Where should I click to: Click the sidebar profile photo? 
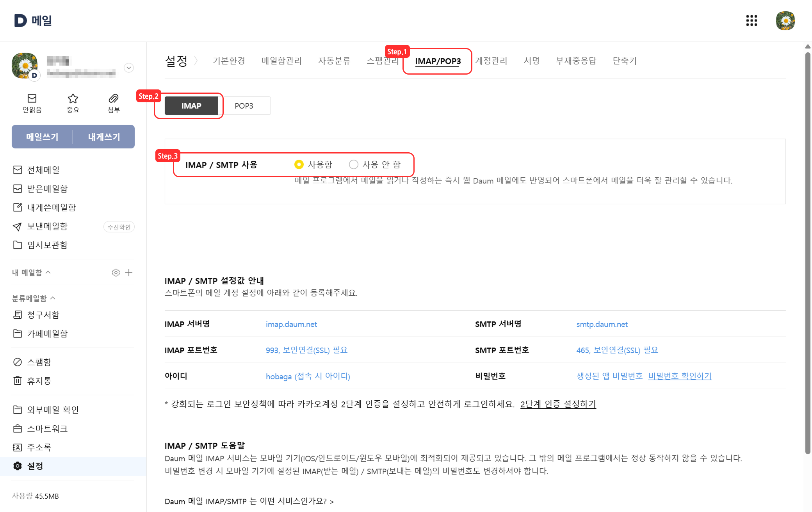(25, 66)
